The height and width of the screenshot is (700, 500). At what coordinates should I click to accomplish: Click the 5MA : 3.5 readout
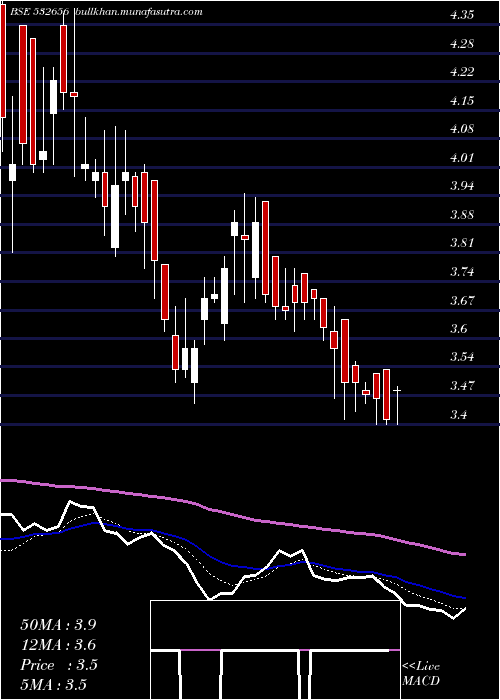(x=54, y=685)
